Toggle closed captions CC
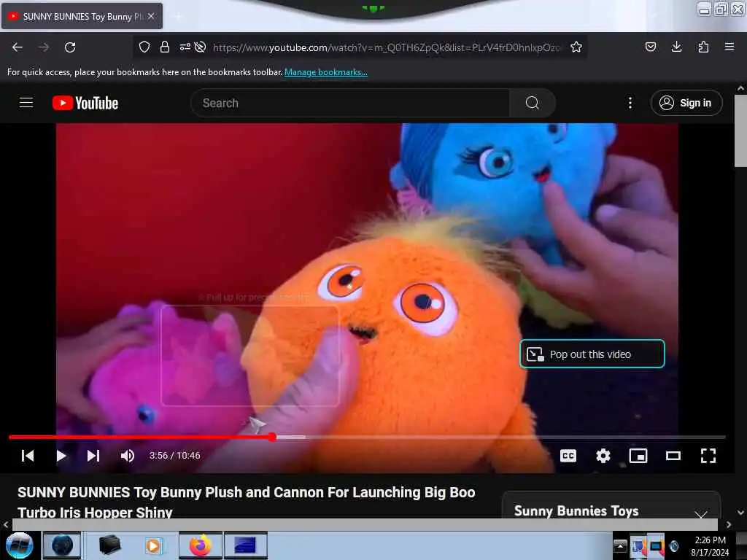747x560 pixels. pyautogui.click(x=568, y=456)
